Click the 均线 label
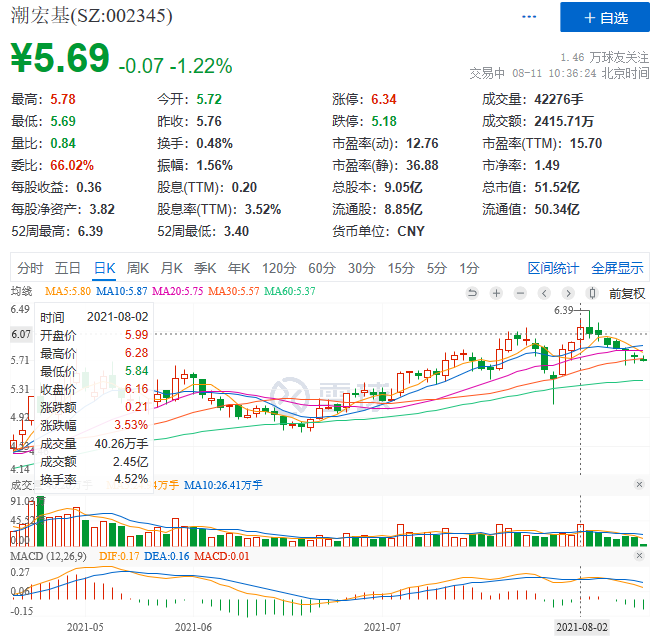 21,291
